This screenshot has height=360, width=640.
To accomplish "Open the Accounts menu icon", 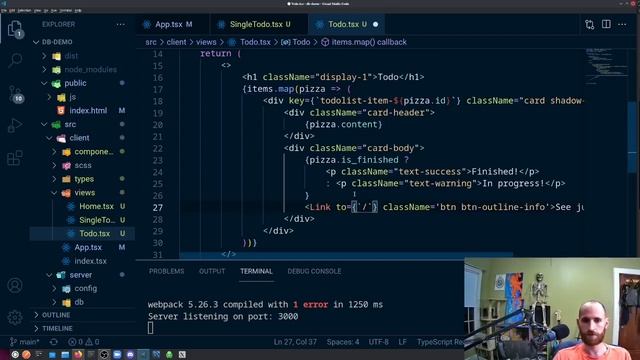I will pos(15,285).
